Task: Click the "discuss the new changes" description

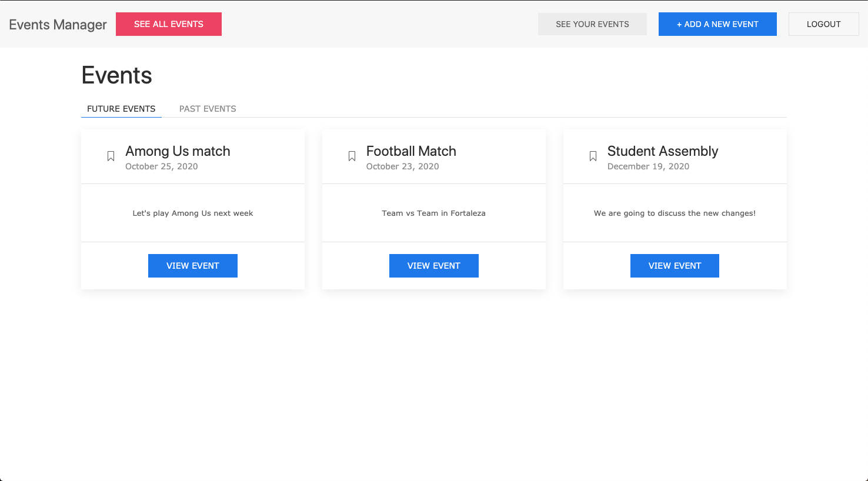Action: pos(675,213)
